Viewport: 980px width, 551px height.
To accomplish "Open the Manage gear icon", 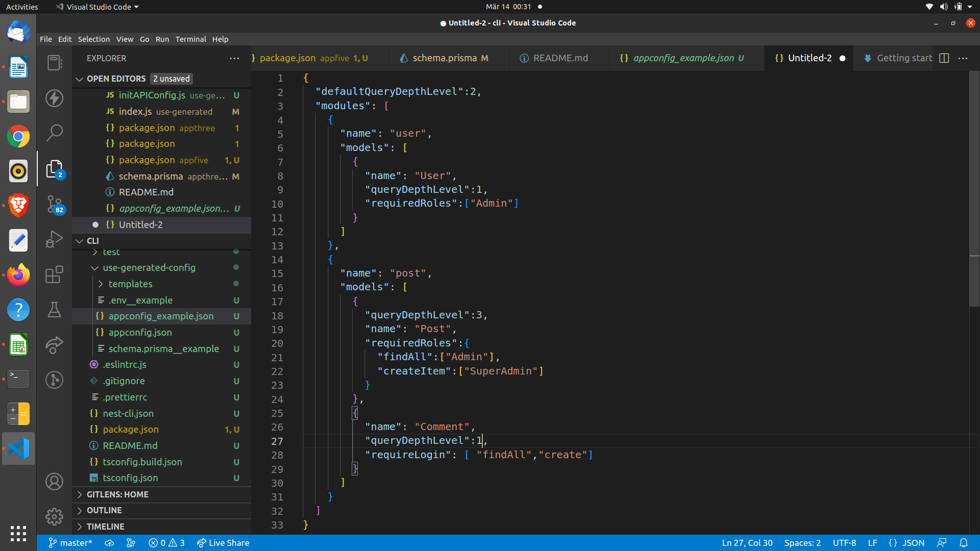I will tap(54, 517).
